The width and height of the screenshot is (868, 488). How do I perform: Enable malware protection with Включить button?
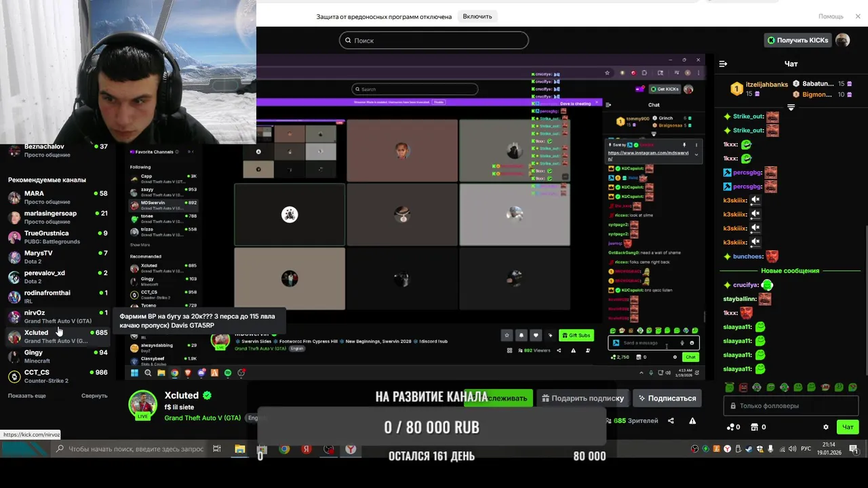[x=477, y=16]
